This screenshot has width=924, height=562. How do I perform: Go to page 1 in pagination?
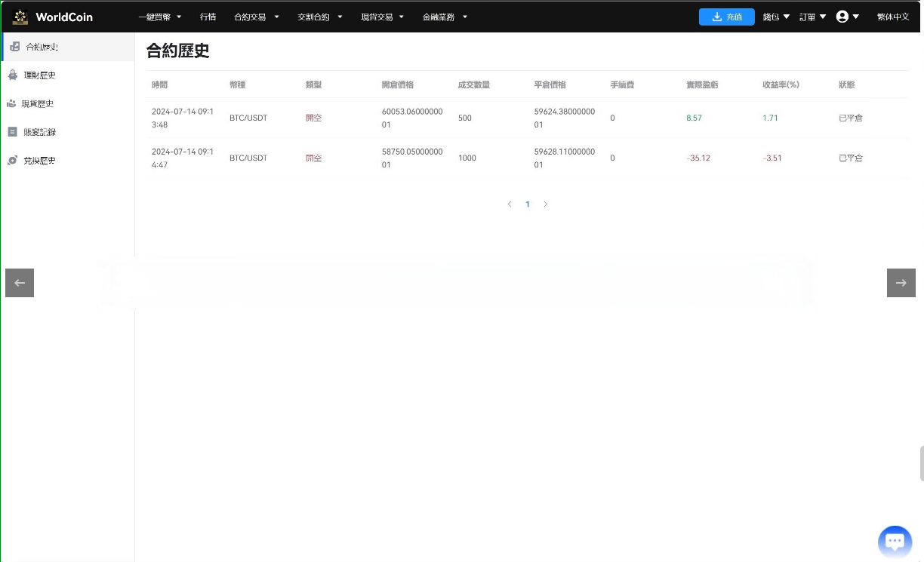[528, 204]
